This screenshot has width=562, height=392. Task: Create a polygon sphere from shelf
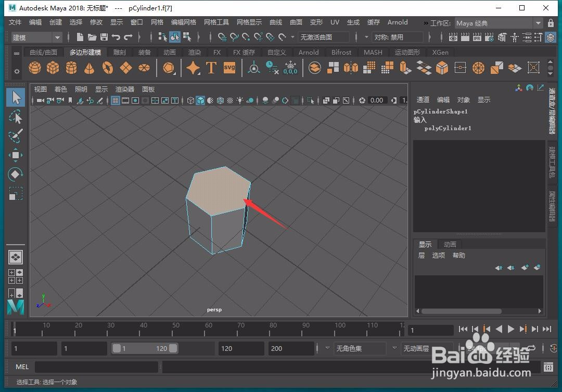(35, 68)
